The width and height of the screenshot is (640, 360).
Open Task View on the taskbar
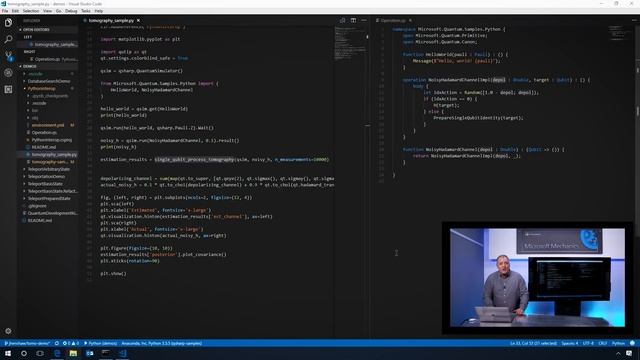(40, 353)
